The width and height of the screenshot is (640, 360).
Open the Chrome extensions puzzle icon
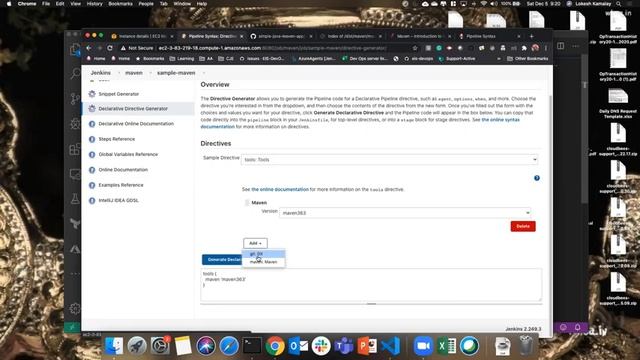click(524, 48)
